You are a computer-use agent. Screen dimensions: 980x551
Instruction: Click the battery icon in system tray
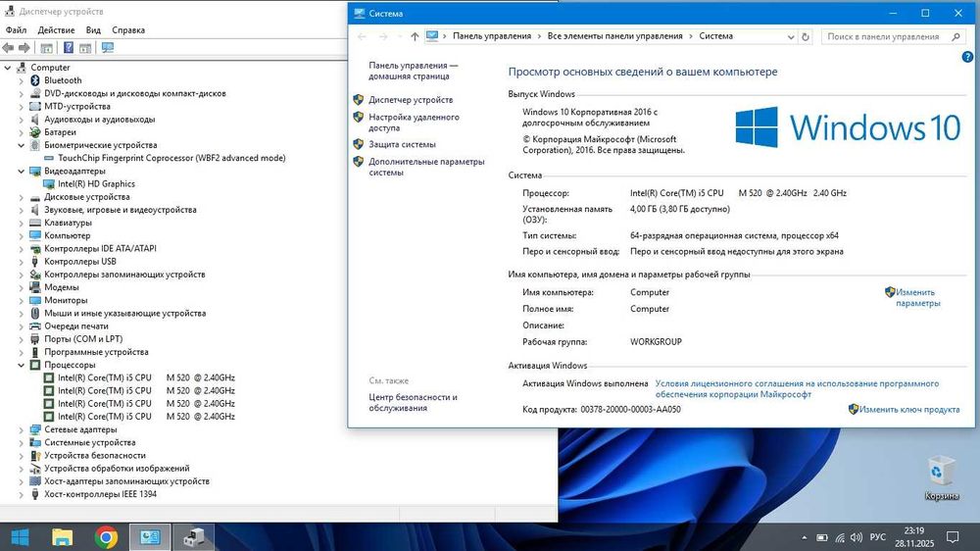pos(822,538)
